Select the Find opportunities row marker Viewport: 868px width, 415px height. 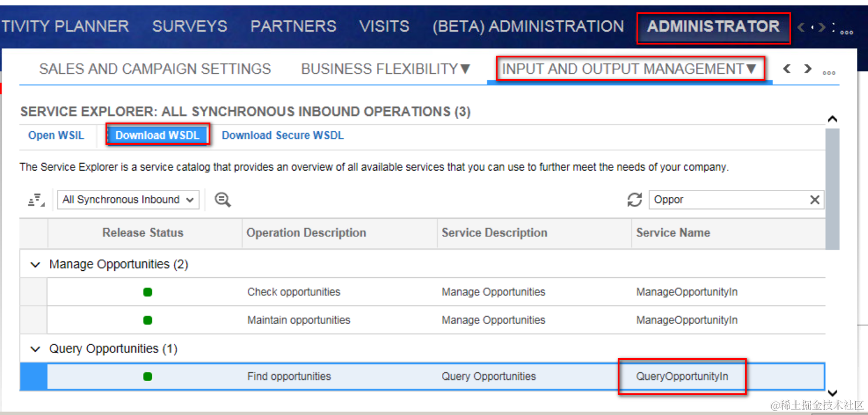click(33, 376)
